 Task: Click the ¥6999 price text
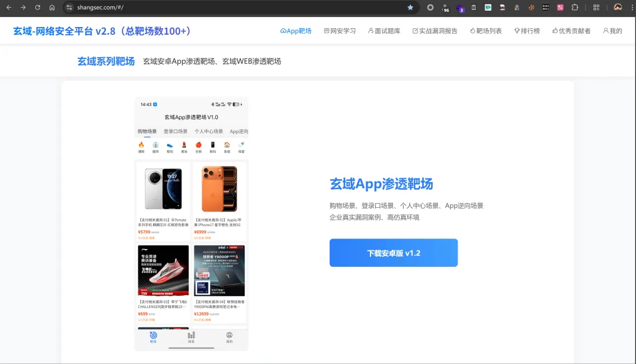pos(200,232)
